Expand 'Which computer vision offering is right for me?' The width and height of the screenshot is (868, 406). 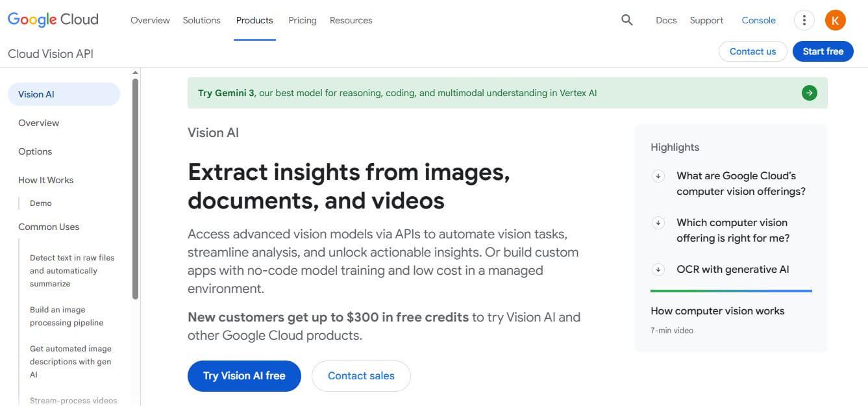tap(658, 222)
